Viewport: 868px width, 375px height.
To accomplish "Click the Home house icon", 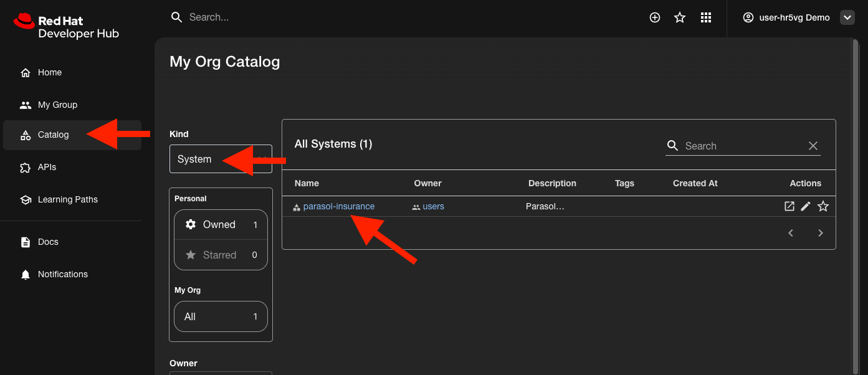I will [x=26, y=73].
